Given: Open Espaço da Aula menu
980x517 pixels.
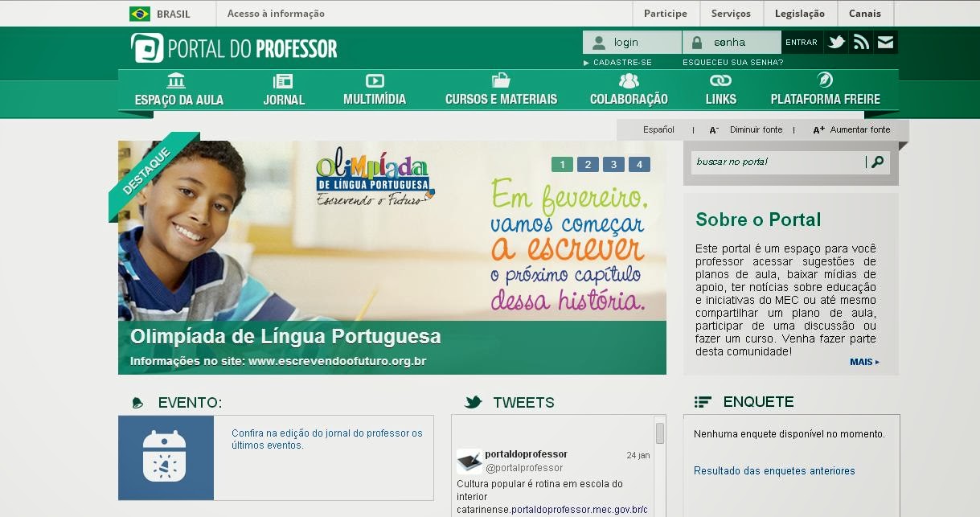Looking at the screenshot, I should 179,100.
